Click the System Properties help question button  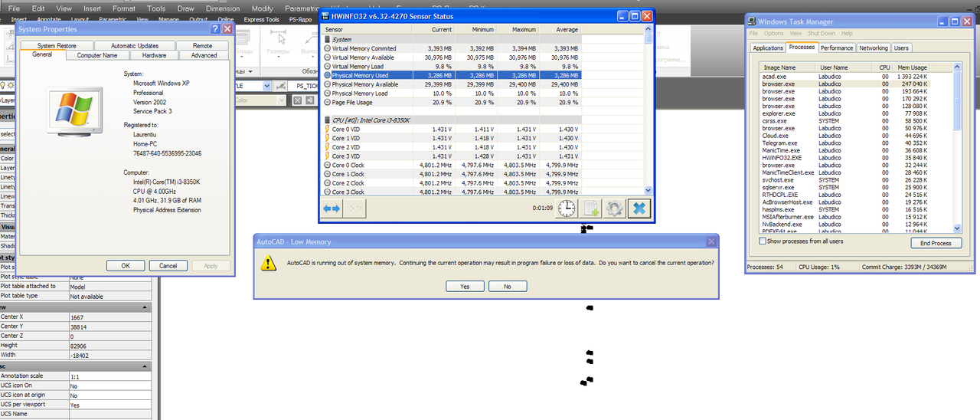[x=215, y=29]
